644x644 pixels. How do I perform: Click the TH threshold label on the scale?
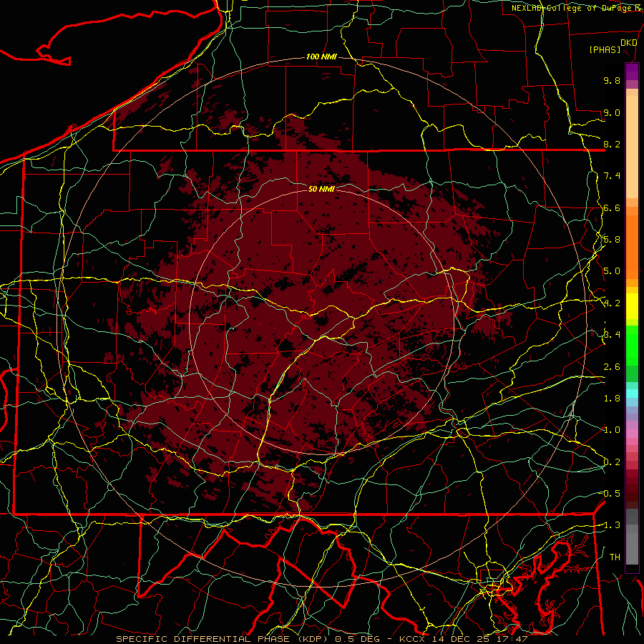pos(615,557)
